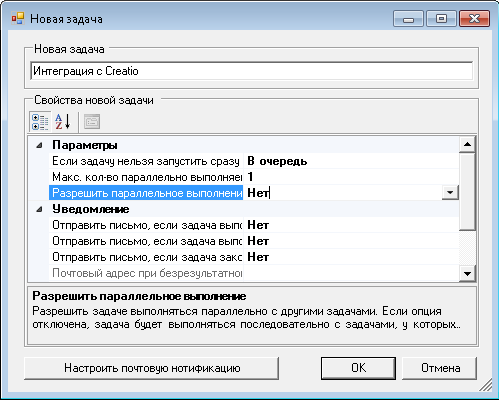Collapse the Параметры category
Image resolution: width=499 pixels, height=400 pixels.
click(40, 145)
